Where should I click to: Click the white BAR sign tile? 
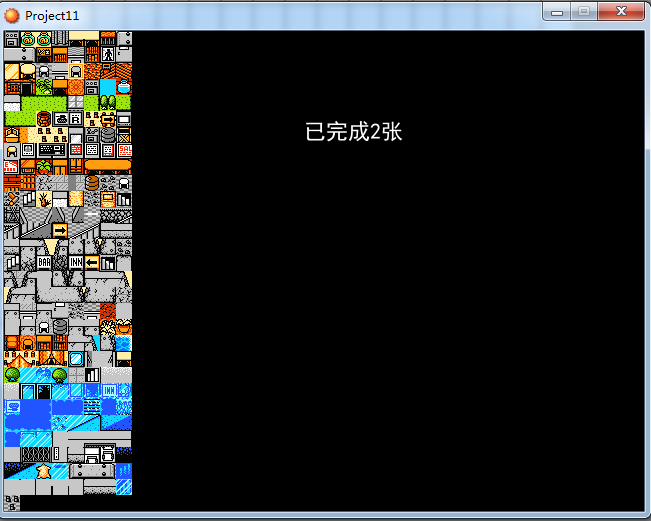(44, 262)
